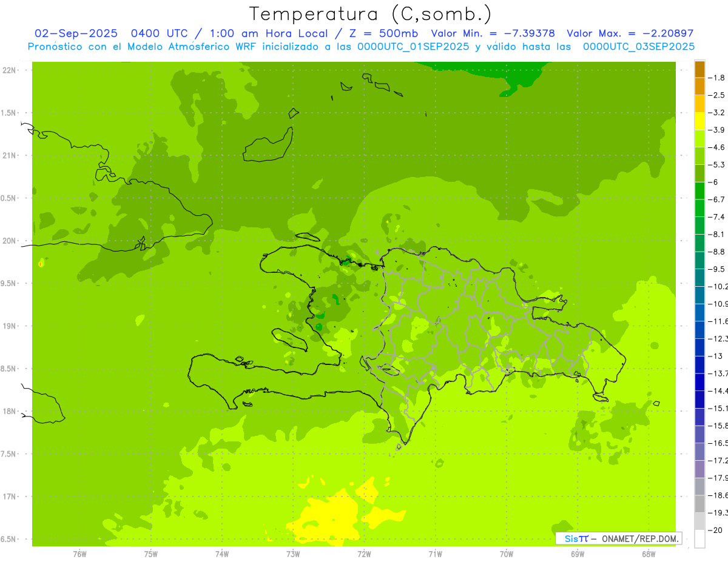Click the '-15.1' color bar value

click(718, 408)
